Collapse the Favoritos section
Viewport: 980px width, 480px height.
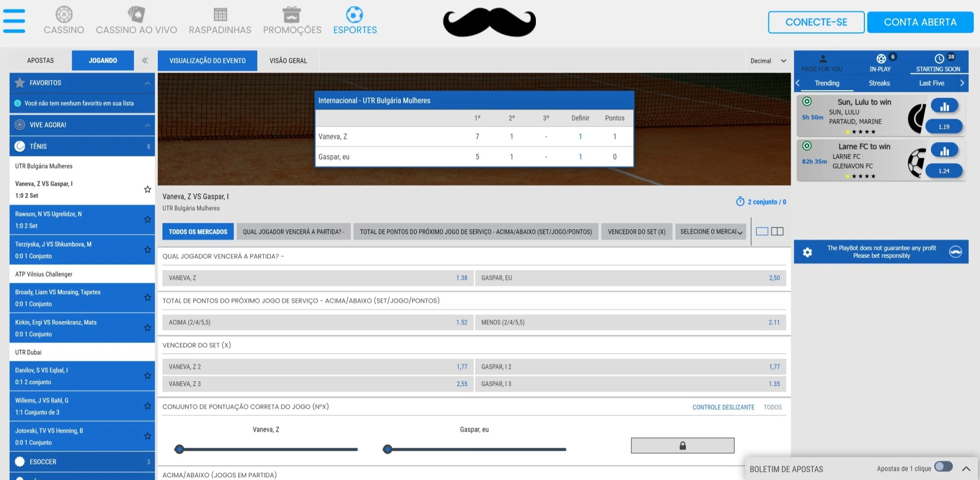(148, 83)
